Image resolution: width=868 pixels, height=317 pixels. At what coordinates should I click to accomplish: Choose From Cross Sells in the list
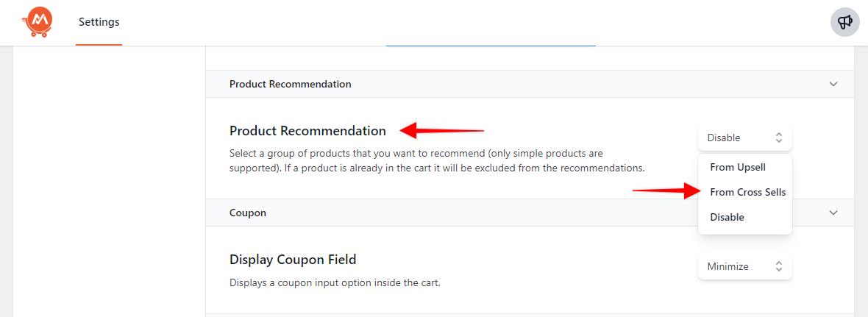pyautogui.click(x=747, y=192)
